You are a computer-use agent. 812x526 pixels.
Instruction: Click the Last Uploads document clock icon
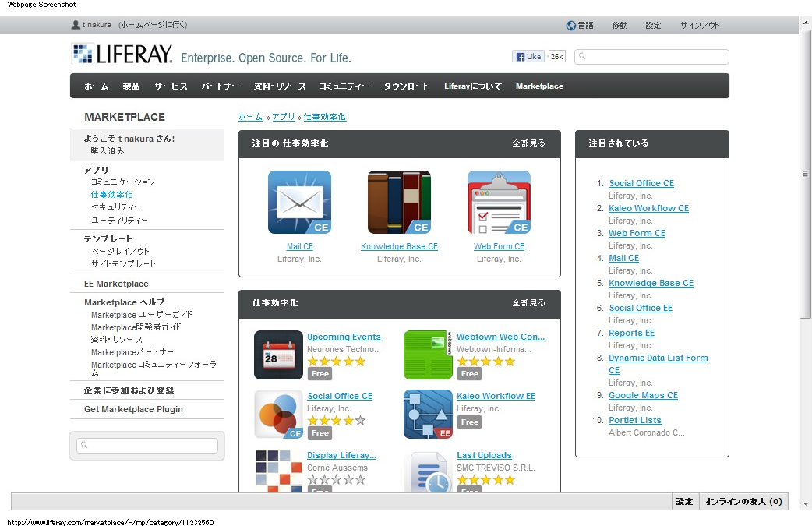pos(429,471)
